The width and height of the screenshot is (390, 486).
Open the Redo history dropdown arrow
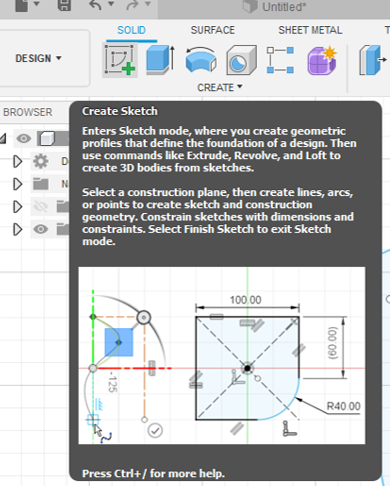[x=148, y=4]
